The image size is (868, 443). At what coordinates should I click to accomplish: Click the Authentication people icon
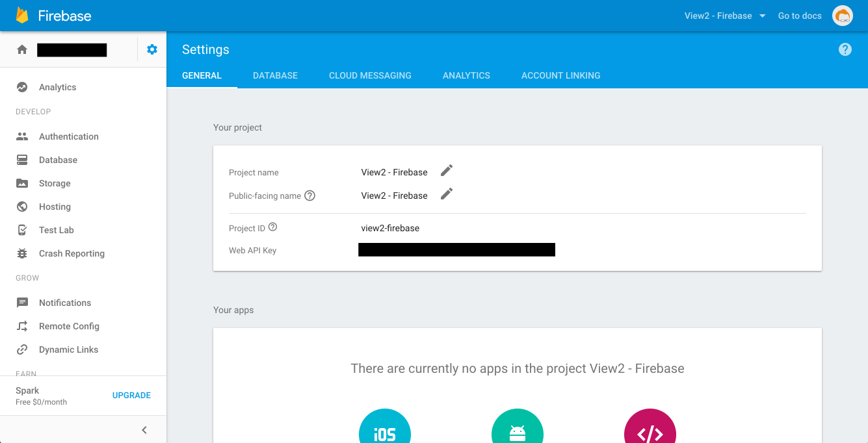(x=22, y=136)
